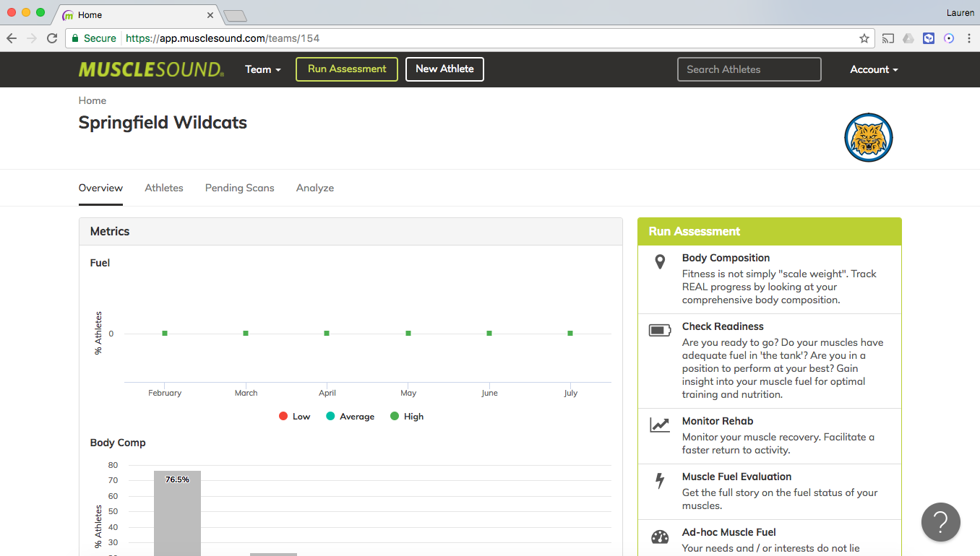Select the Overview tab
Viewport: 980px width, 556px height.
(x=100, y=188)
